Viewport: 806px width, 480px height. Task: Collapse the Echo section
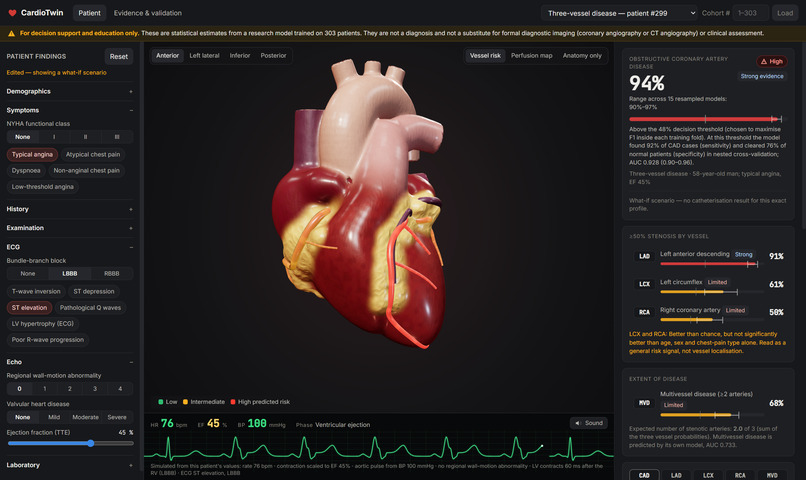click(x=69, y=362)
